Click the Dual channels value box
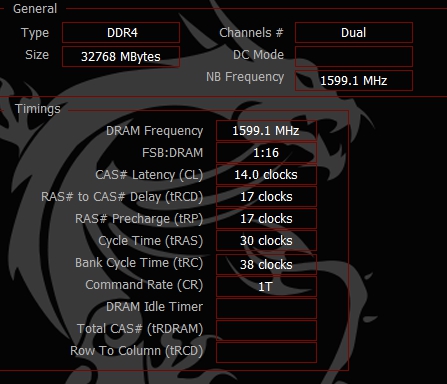The width and height of the screenshot is (447, 384). pos(354,33)
